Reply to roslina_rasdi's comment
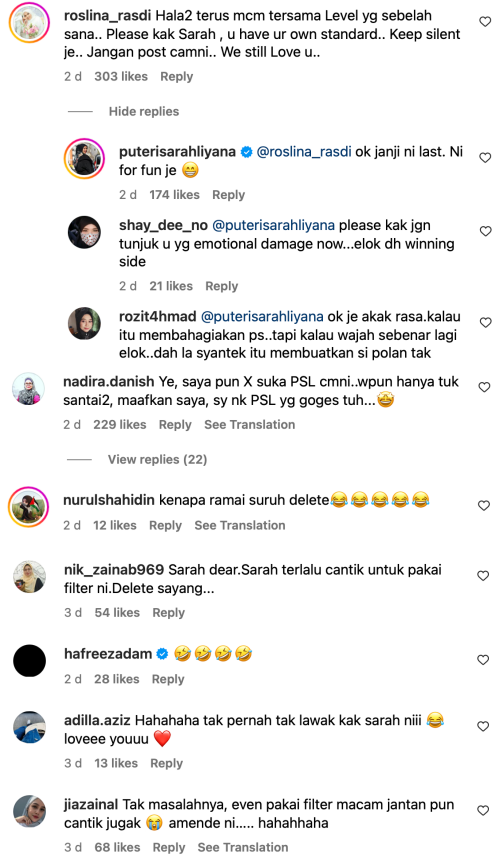500x867 pixels. (176, 77)
